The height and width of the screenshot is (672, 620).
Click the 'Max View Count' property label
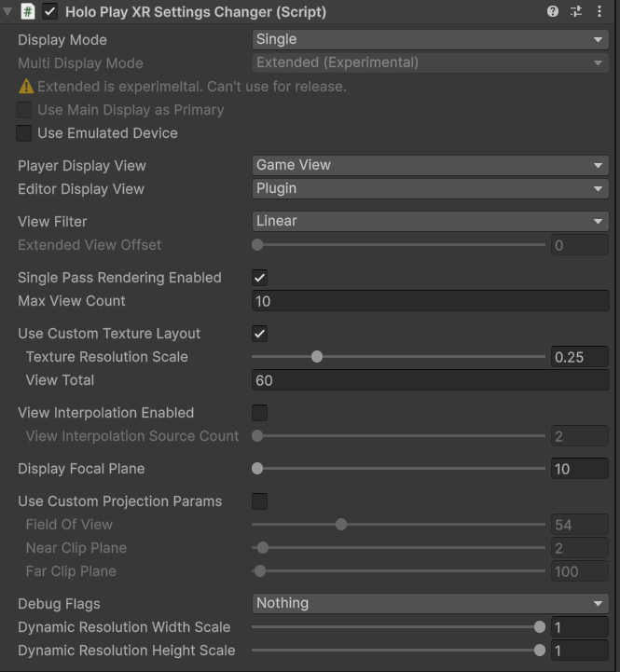point(72,301)
